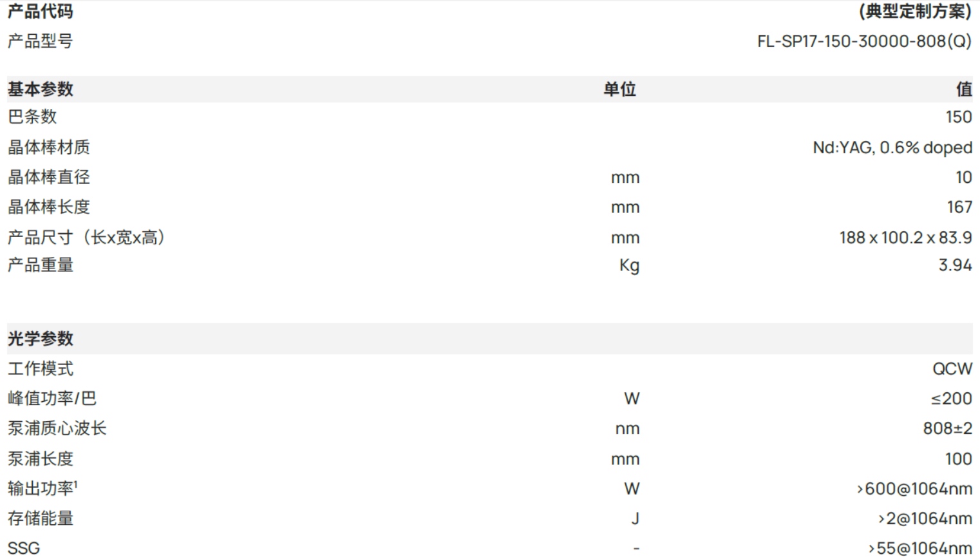Select the 巴条数 value 150
Viewport: 980px width, 559px height.
(959, 117)
